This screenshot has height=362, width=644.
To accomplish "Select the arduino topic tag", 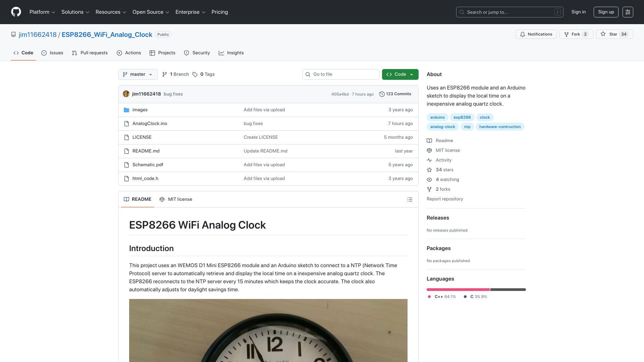I will point(437,117).
